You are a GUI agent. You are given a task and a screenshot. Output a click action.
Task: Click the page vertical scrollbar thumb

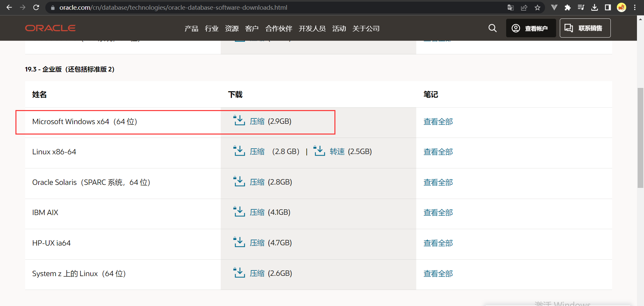pos(640,138)
